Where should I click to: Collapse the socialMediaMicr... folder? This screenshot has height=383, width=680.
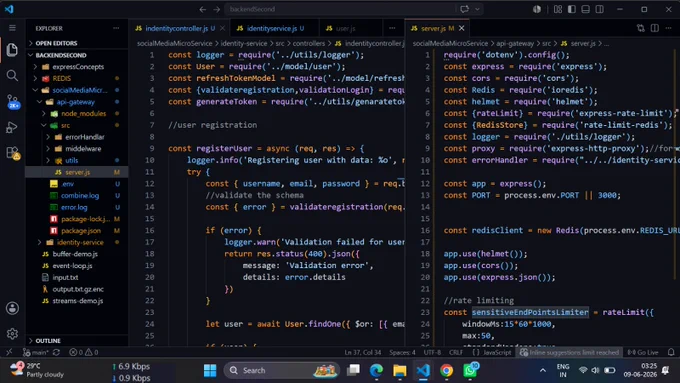click(79, 90)
